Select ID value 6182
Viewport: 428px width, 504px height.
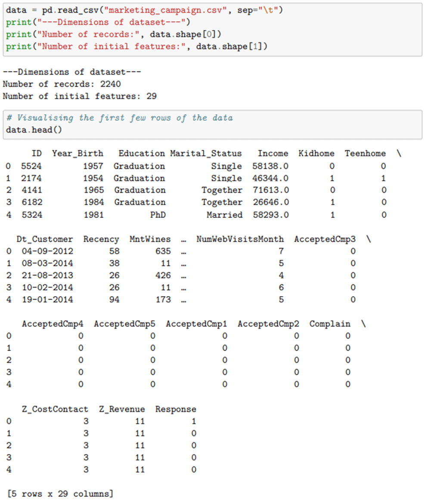coord(31,202)
